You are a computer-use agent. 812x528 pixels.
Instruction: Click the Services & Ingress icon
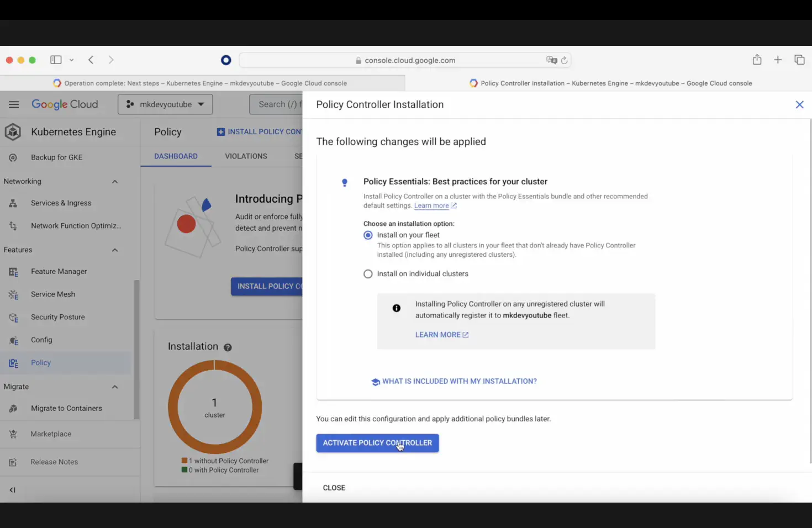coord(13,203)
